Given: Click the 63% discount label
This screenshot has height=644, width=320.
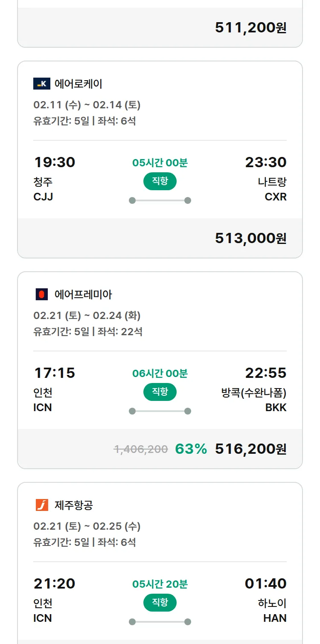Looking at the screenshot, I should click(x=191, y=449).
